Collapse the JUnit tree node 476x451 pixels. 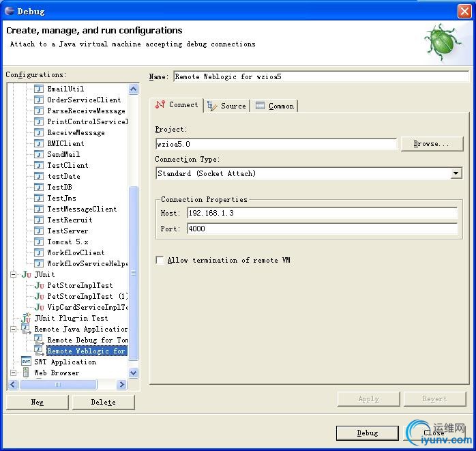tap(14, 274)
